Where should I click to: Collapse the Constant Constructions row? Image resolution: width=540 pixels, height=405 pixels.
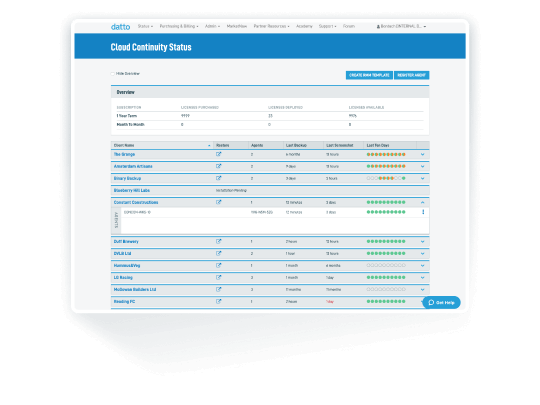pos(423,202)
